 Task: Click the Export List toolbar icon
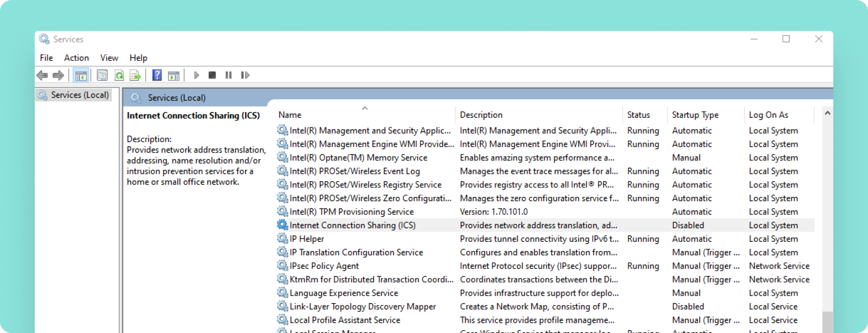136,75
